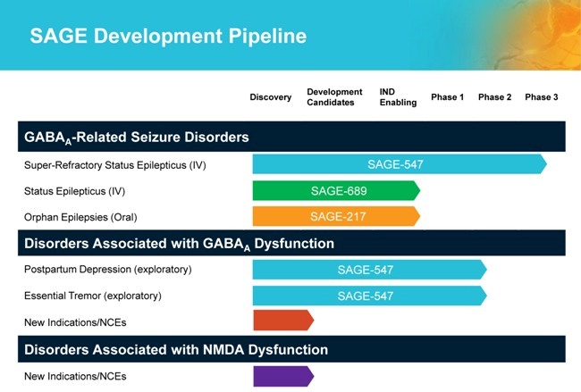Open the Postpartum Depression (exploratory) row label
The height and width of the screenshot is (392, 581).
pyautogui.click(x=107, y=270)
